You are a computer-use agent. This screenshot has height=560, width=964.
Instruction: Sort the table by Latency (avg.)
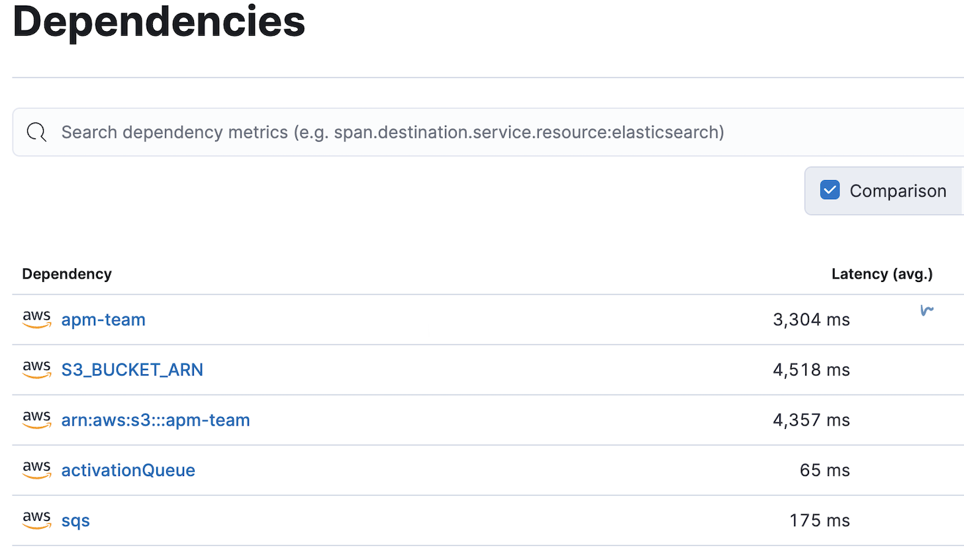[881, 273]
